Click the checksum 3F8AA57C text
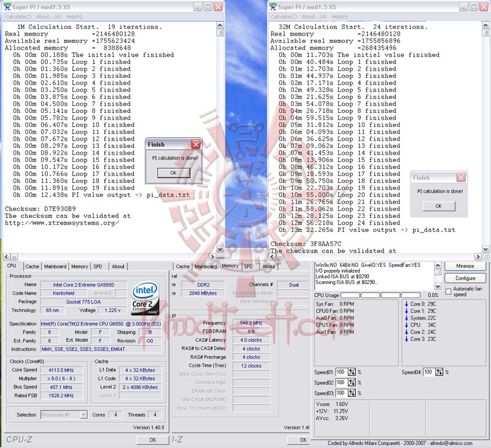The image size is (491, 448). [326, 244]
